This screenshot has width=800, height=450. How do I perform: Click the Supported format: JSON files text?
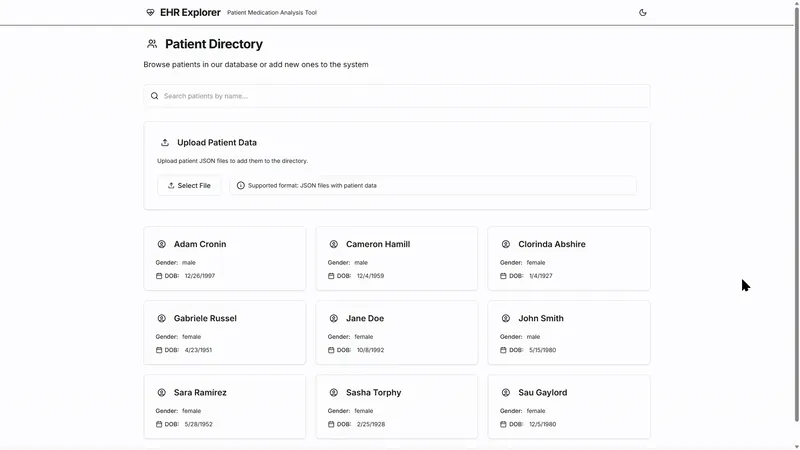tap(312, 186)
